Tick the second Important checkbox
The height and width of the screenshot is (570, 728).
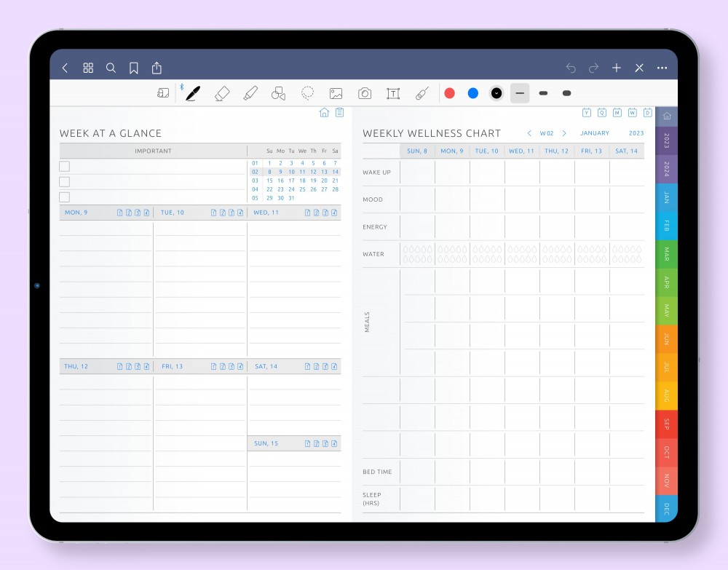click(65, 181)
